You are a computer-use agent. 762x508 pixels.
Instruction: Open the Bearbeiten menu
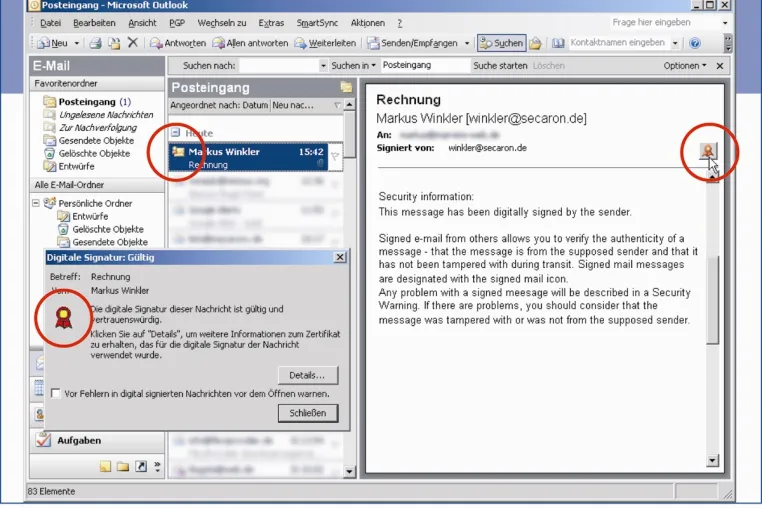(94, 23)
